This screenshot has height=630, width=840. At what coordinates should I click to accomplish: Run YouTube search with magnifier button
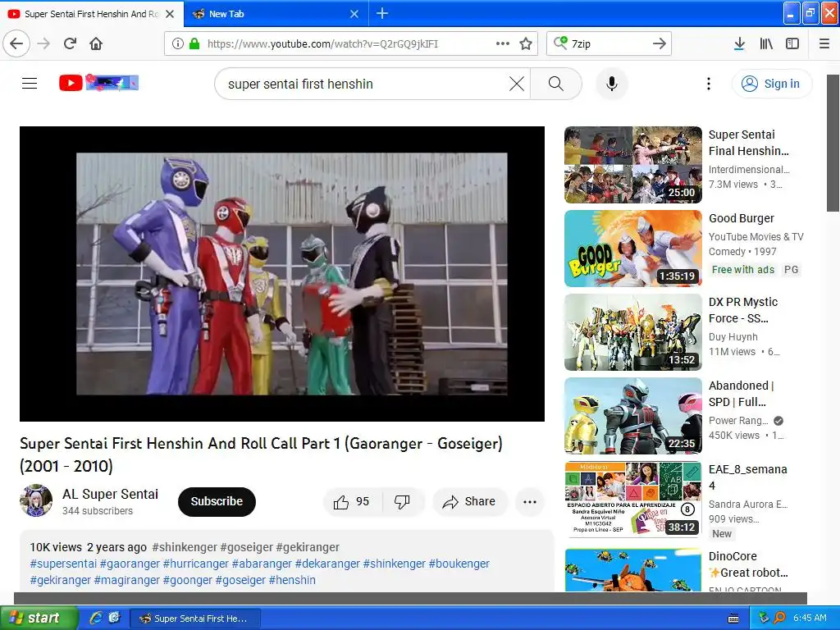tap(556, 84)
